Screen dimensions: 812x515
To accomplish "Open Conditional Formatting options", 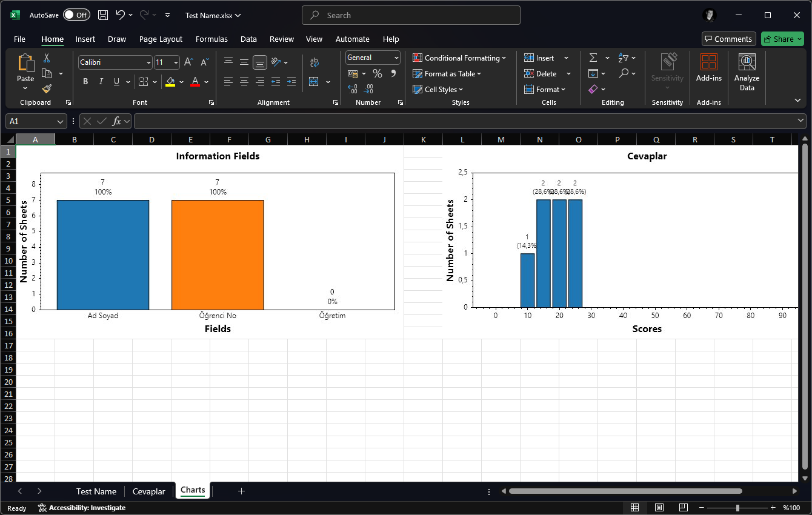I will (x=459, y=58).
